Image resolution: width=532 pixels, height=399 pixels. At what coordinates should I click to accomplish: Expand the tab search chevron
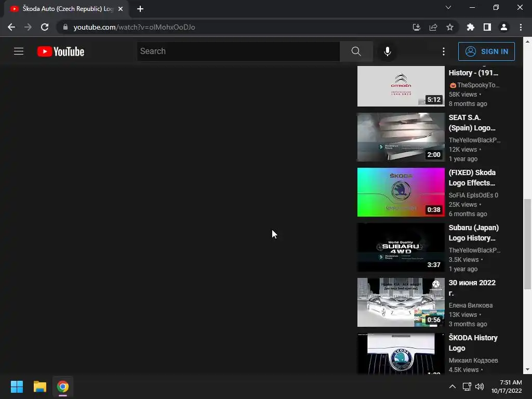[x=448, y=7]
